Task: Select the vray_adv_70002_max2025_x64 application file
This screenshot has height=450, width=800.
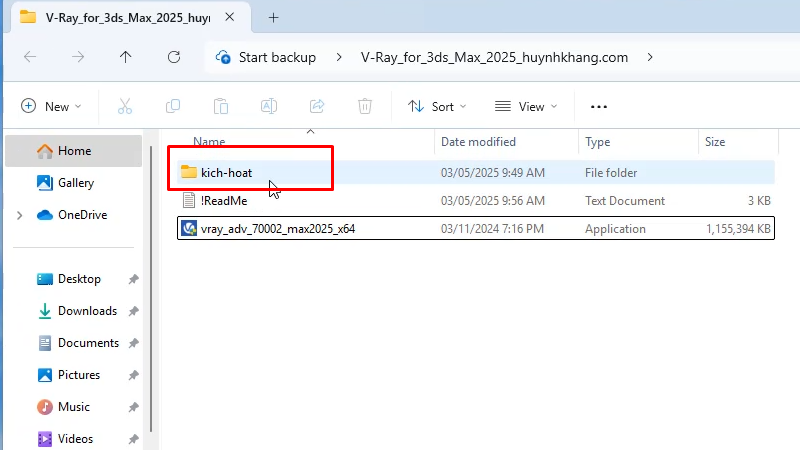Action: 277,228
